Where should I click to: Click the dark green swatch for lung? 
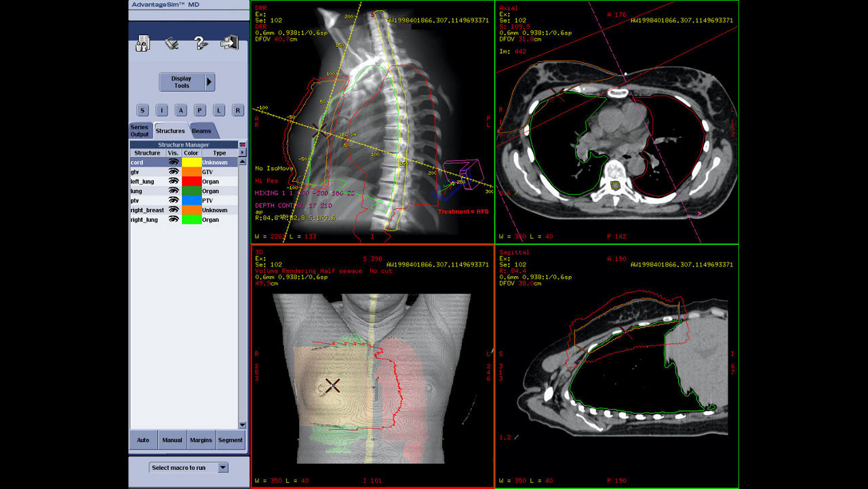coord(191,191)
